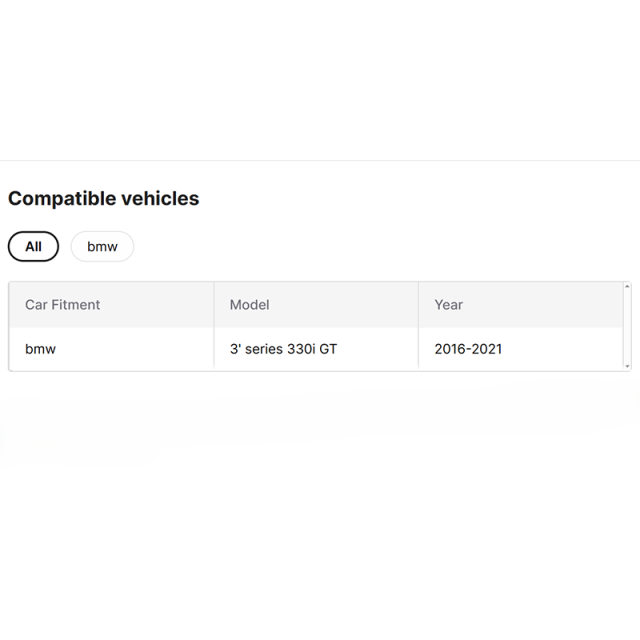Select the "2016-2021" year cell
This screenshot has height=640, width=640.
(x=468, y=349)
